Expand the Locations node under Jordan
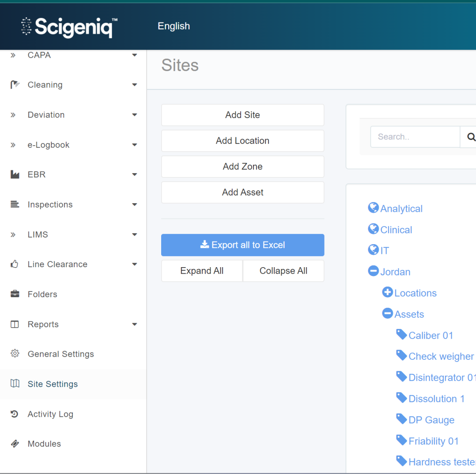Viewport: 476px width, 476px height. pos(387,292)
